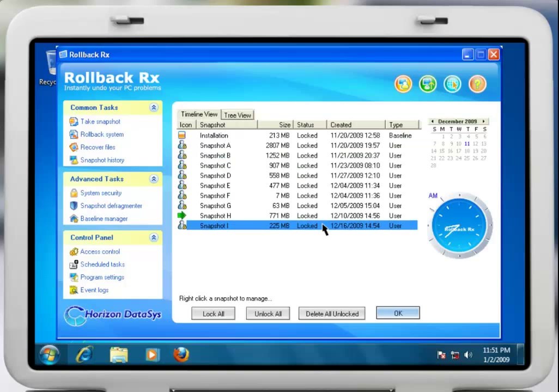559x392 pixels.
Task: Click the green arrow icon of Snapshot H
Action: 182,215
